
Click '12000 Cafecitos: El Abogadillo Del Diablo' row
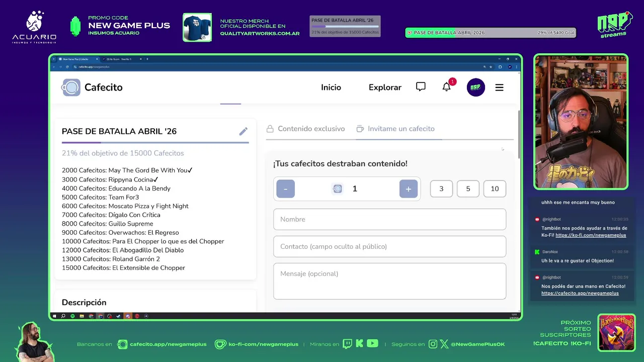123,250
